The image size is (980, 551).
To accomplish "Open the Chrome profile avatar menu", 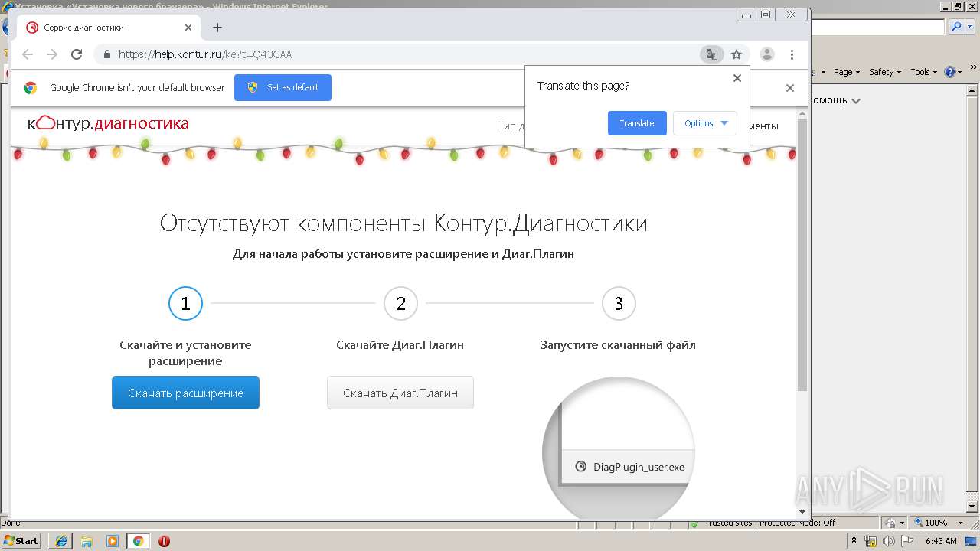I will [x=766, y=54].
